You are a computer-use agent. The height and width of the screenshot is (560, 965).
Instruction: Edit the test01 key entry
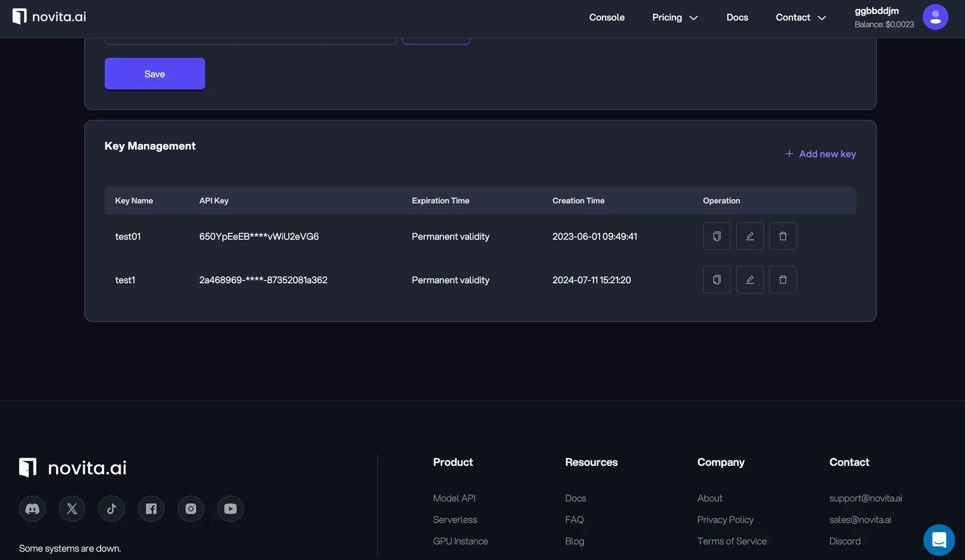click(x=750, y=236)
